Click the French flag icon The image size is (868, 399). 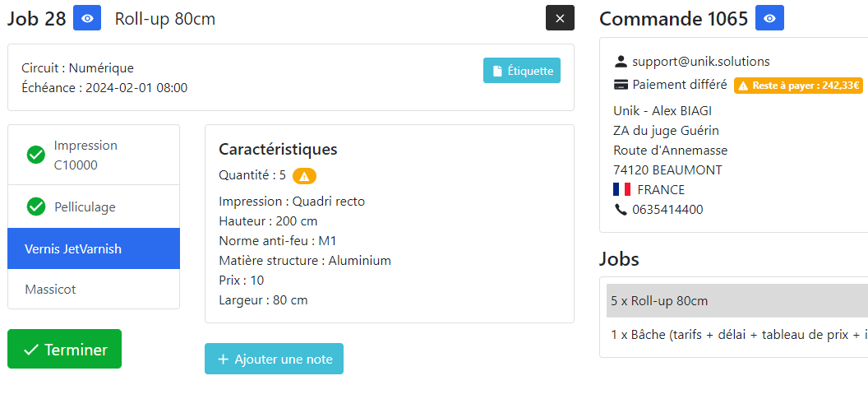coord(621,189)
